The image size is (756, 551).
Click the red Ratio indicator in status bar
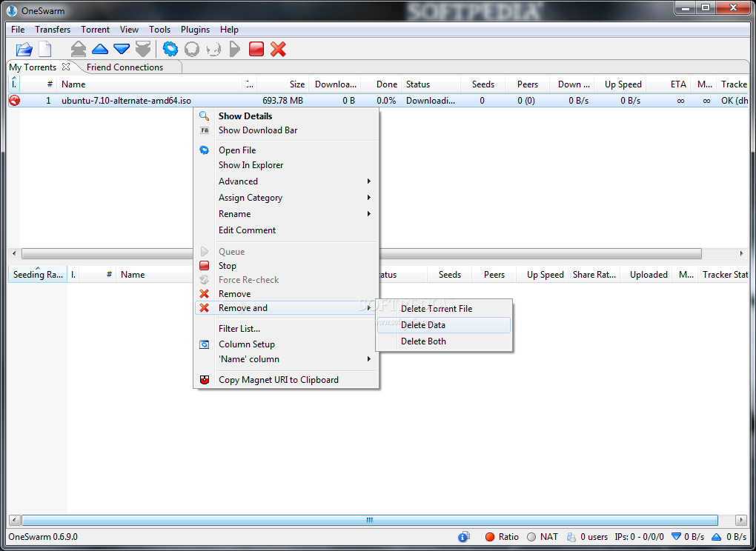[x=490, y=537]
